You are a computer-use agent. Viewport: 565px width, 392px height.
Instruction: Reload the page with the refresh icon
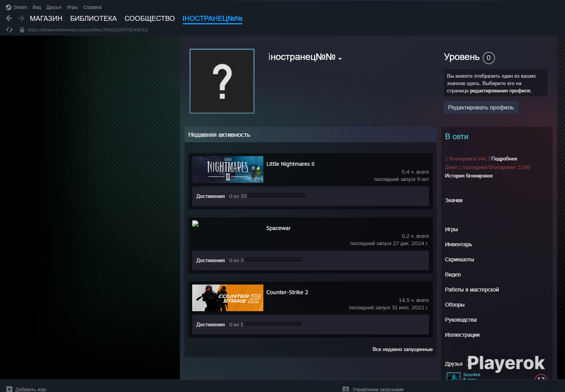[x=9, y=30]
